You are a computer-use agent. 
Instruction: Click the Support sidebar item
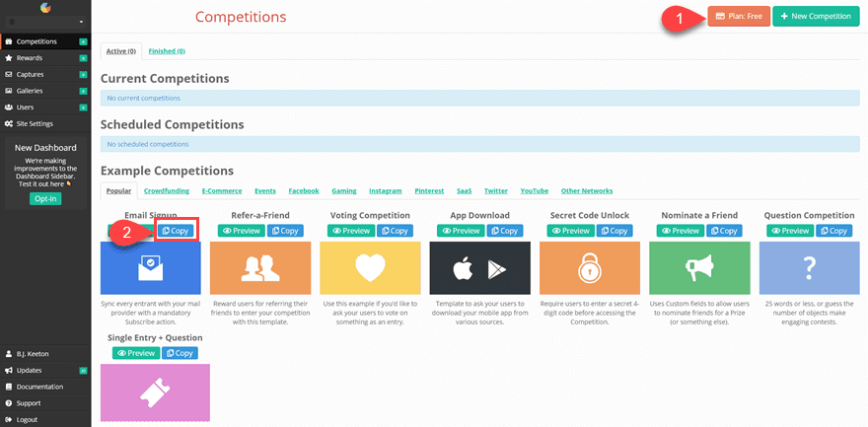click(29, 402)
